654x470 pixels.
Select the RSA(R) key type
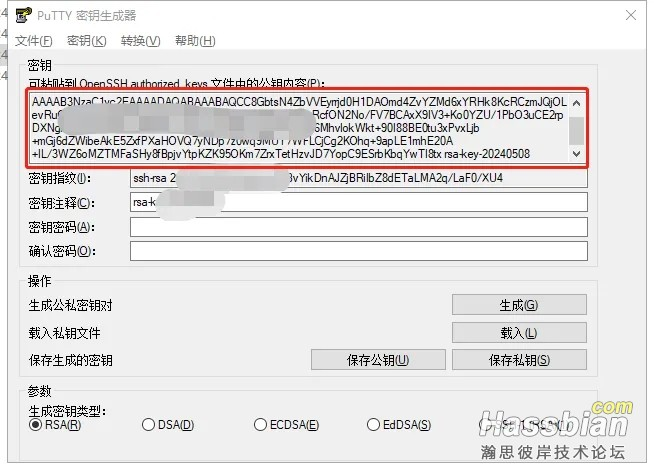coord(55,425)
